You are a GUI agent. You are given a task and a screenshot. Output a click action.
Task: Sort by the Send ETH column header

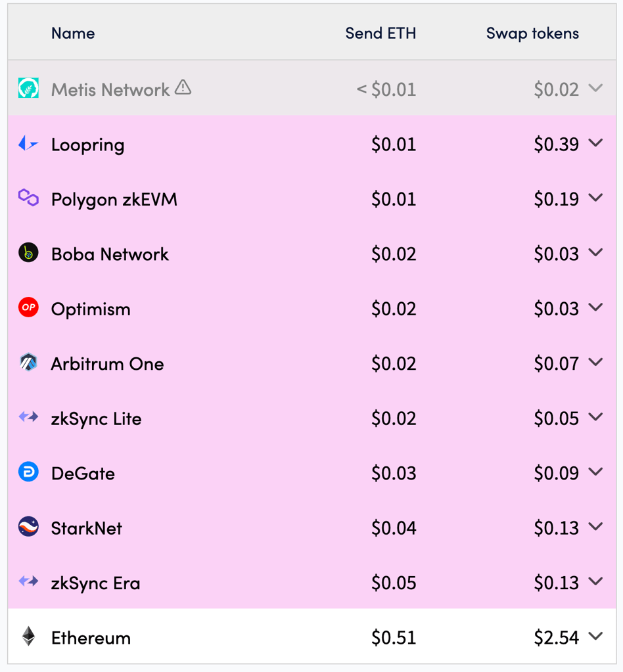(x=381, y=34)
